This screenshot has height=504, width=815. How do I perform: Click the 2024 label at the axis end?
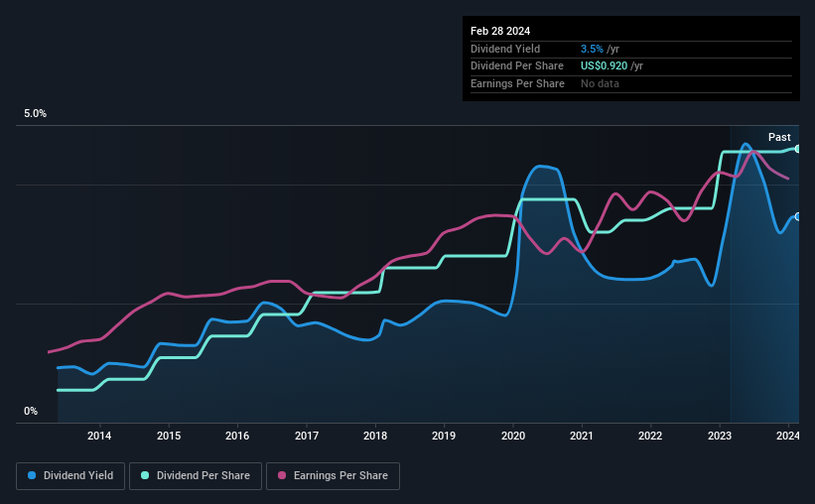click(787, 436)
